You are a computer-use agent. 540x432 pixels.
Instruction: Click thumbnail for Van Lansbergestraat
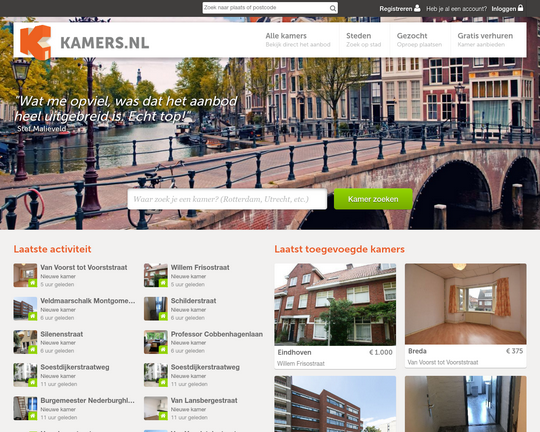(156, 408)
